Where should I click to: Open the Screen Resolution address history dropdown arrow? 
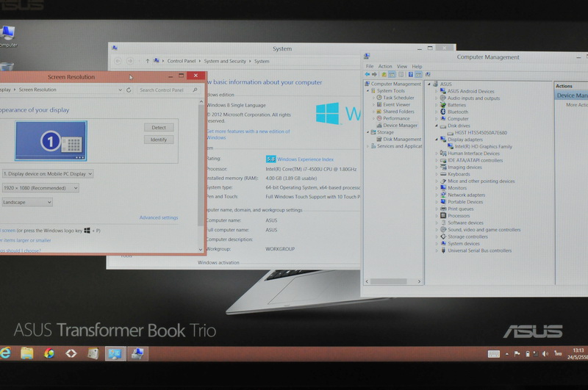[x=120, y=90]
